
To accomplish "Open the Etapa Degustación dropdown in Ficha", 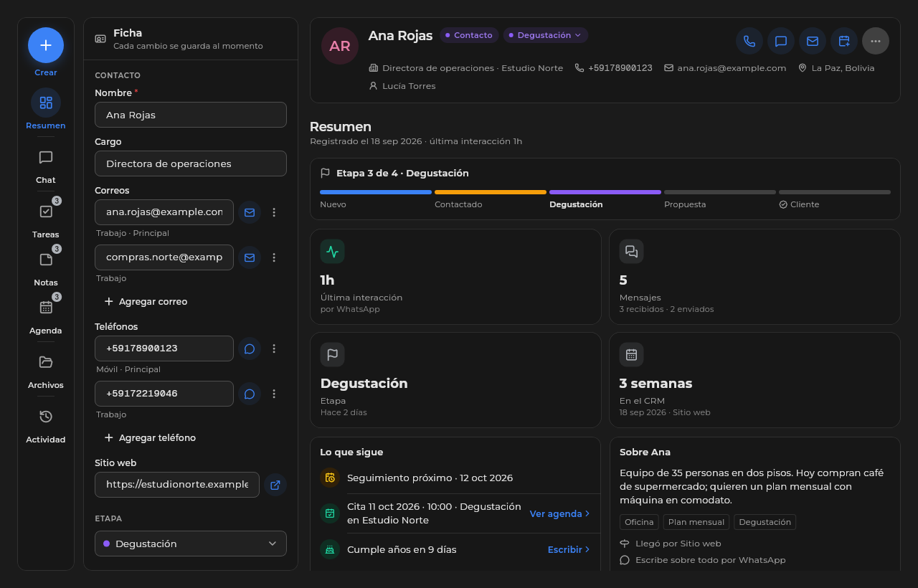I will pos(191,544).
